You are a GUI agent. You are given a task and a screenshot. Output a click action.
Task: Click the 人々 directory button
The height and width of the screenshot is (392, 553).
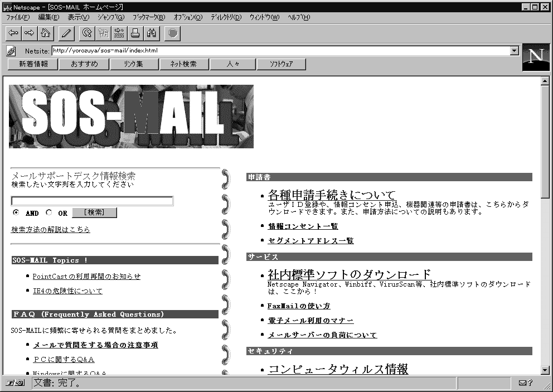coord(233,64)
